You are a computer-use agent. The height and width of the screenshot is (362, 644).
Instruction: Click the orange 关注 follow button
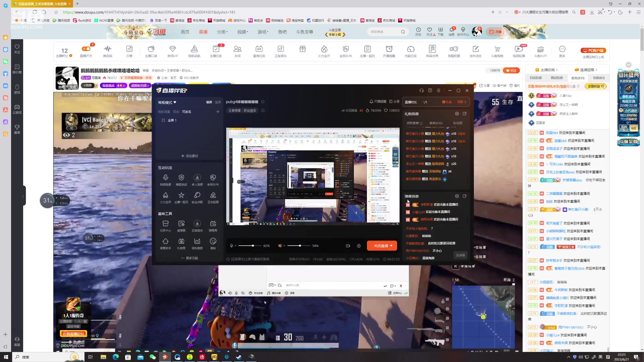pos(511,70)
